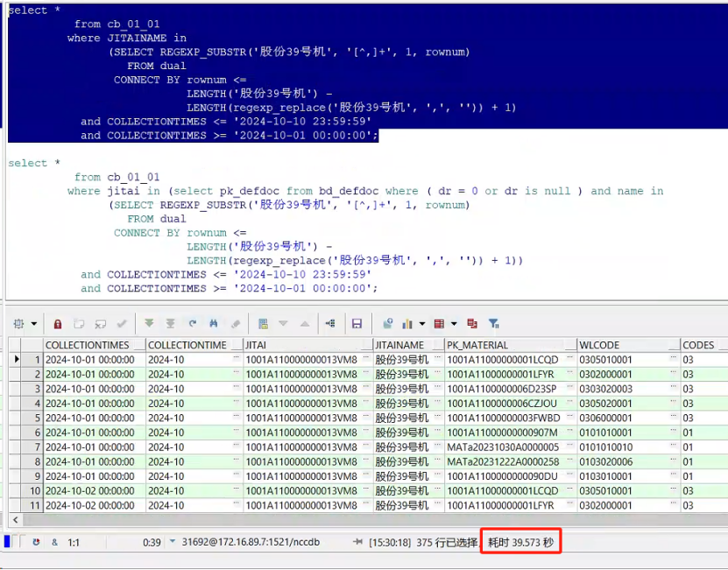Click the refresh query icon in toolbar
The width and height of the screenshot is (728, 570).
[192, 323]
